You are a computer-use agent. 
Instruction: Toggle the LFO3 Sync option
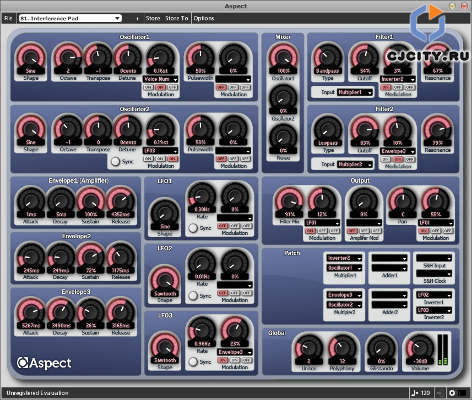click(193, 362)
